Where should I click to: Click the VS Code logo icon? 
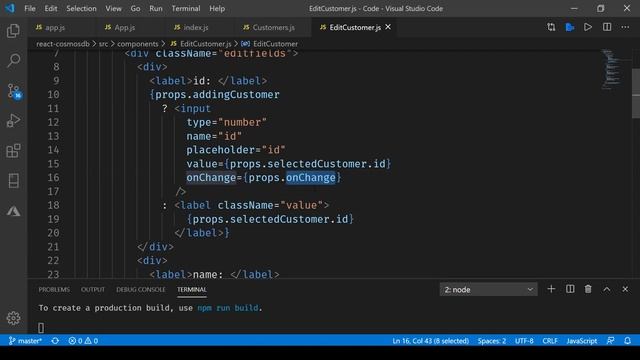tap(10, 8)
